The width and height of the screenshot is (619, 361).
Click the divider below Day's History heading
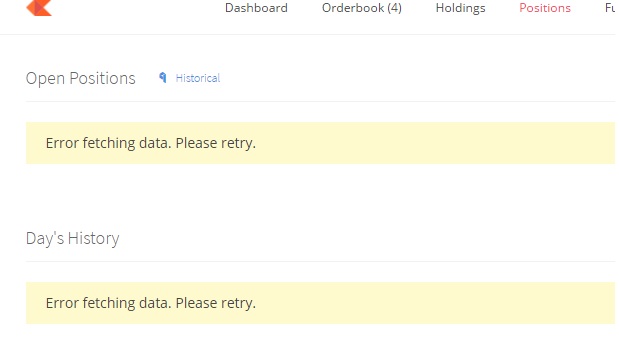point(320,261)
